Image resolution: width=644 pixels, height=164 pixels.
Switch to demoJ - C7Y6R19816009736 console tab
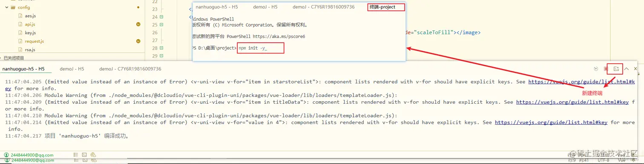pyautogui.click(x=130, y=69)
